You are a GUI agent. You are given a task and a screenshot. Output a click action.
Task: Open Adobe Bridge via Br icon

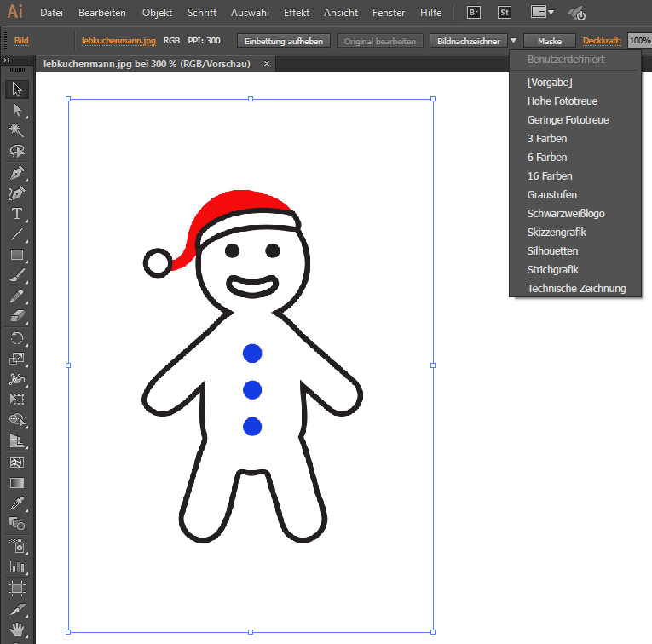(x=474, y=13)
